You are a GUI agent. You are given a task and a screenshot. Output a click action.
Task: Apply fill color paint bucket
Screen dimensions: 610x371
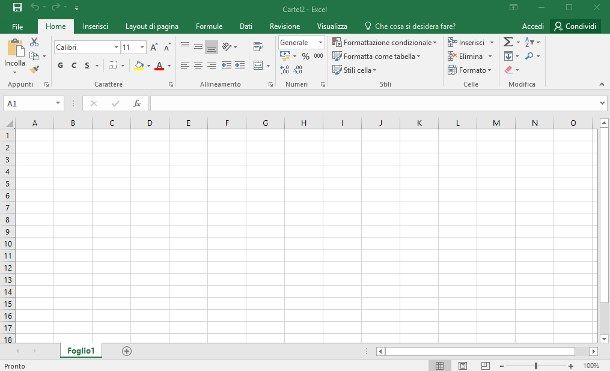point(139,66)
